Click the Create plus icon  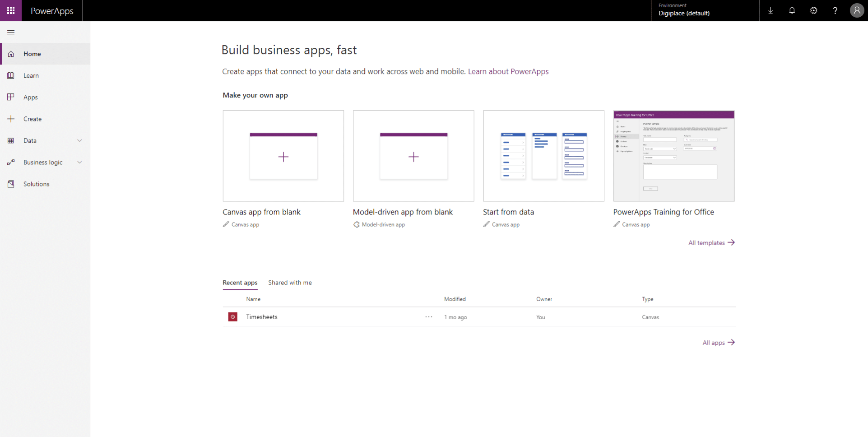click(11, 119)
